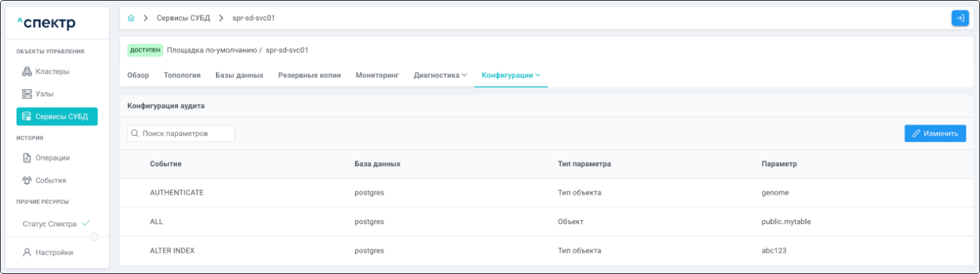Image resolution: width=980 pixels, height=274 pixels.
Task: Click the green check next to Статус Спектра
Action: pos(86,223)
